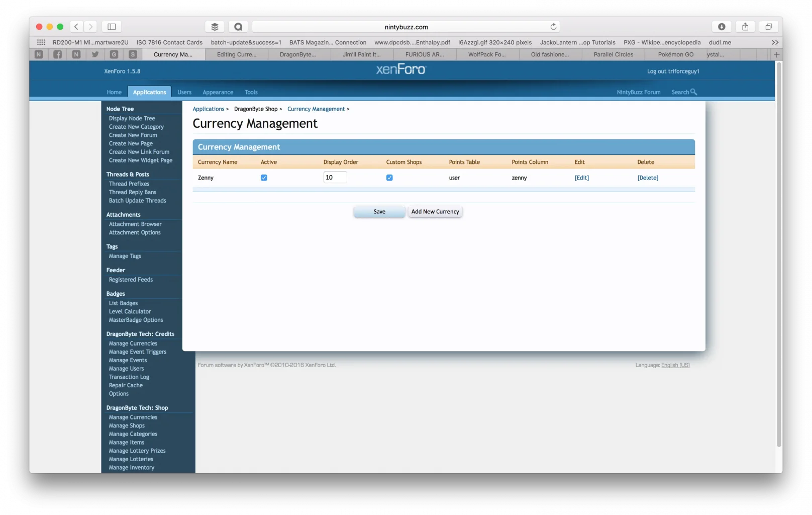Image resolution: width=812 pixels, height=515 pixels.
Task: Click the [Edit] link for Zenny
Action: [582, 178]
